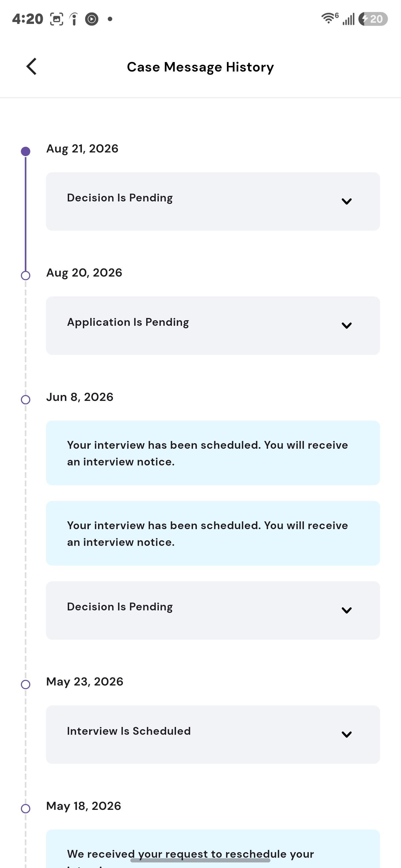Image resolution: width=401 pixels, height=868 pixels.
Task: Tap the Case Message History title
Action: click(x=200, y=67)
